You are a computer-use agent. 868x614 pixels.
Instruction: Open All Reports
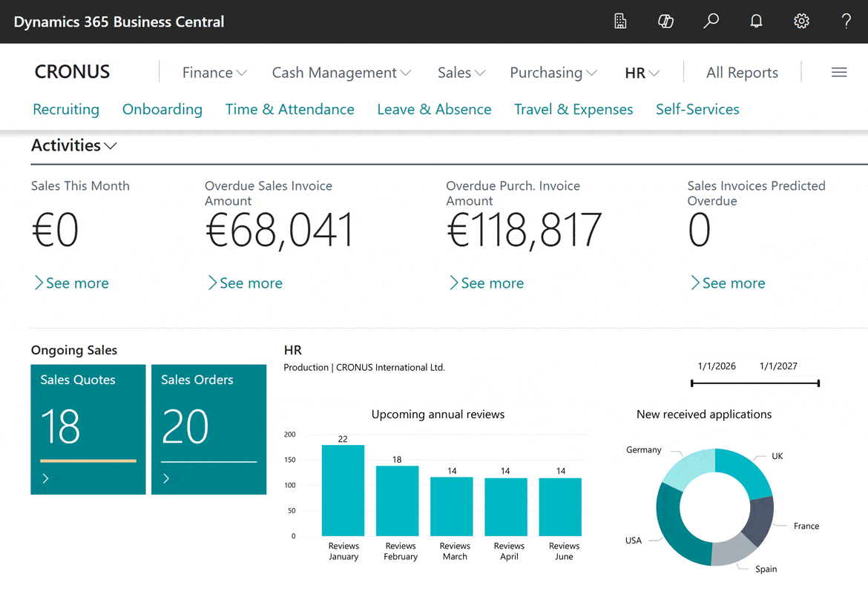(742, 73)
